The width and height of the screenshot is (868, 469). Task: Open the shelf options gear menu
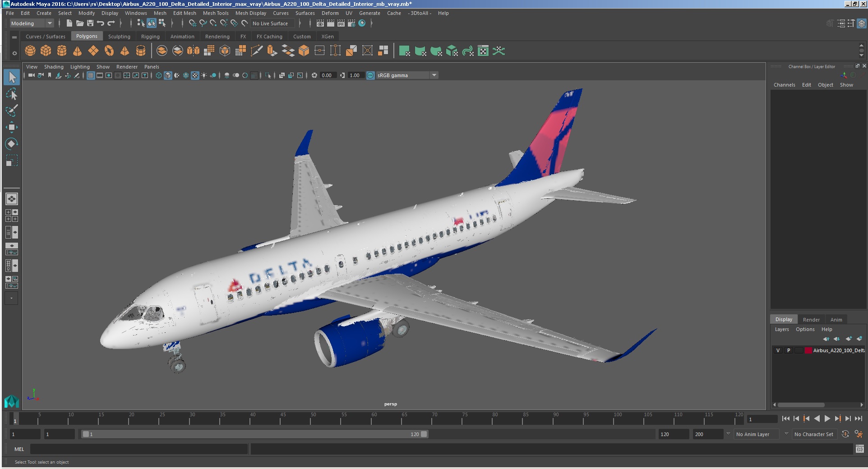click(14, 53)
